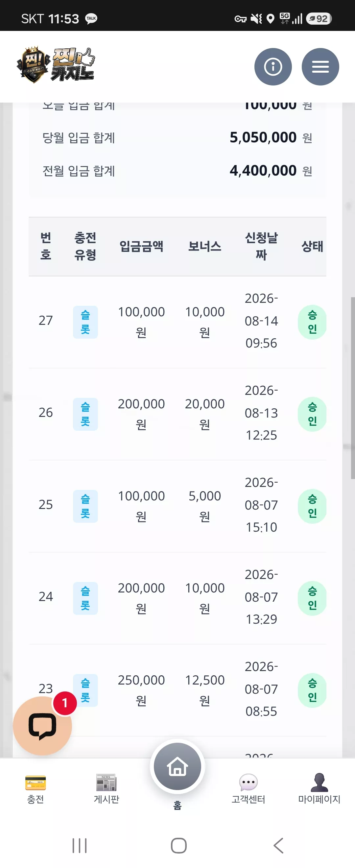Tap the notification badge on chat widget

click(65, 703)
